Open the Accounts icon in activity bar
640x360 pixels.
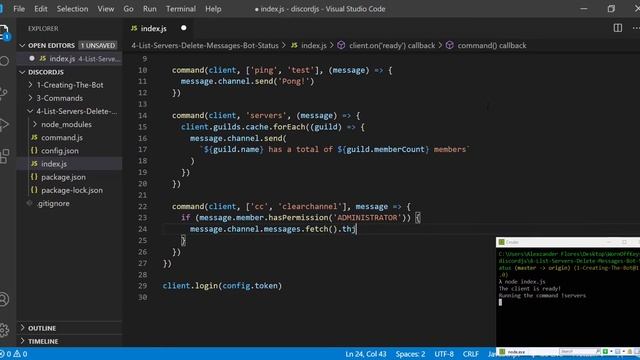4,299
